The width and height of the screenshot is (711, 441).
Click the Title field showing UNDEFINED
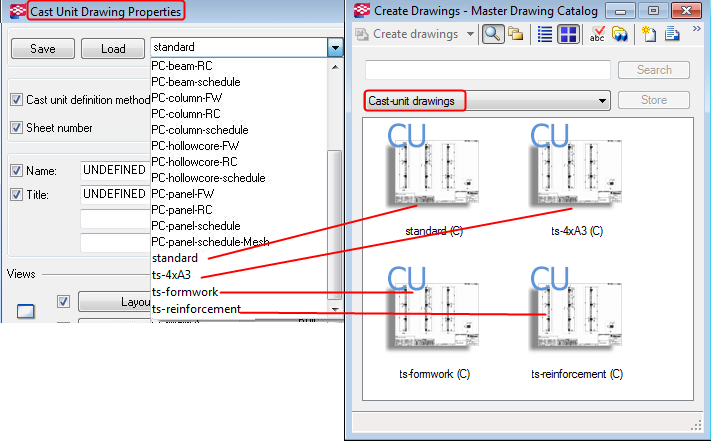[x=115, y=194]
